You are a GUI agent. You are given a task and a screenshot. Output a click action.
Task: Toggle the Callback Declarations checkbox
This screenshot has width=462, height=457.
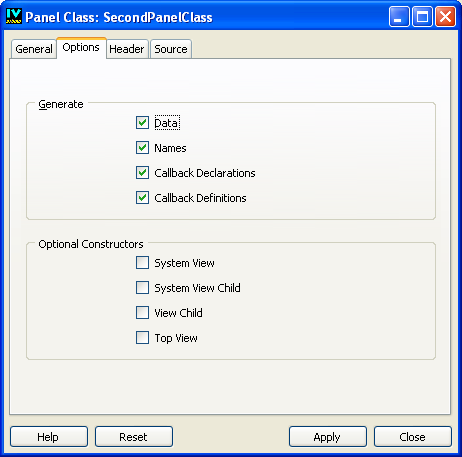[x=142, y=173]
